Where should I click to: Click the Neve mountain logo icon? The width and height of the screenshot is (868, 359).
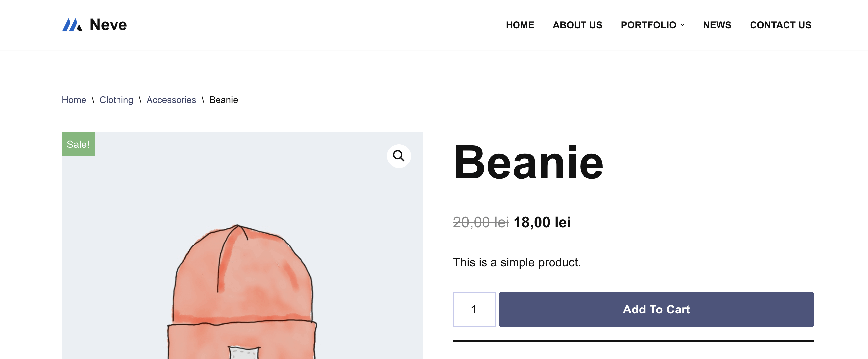(x=72, y=25)
